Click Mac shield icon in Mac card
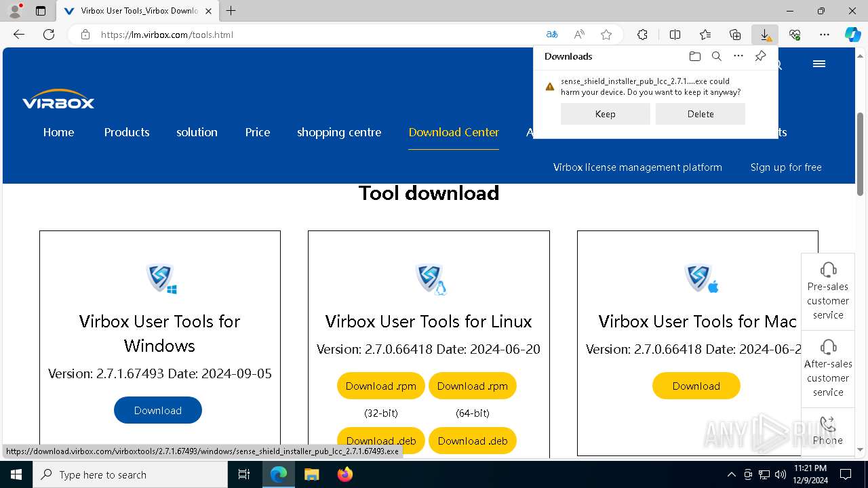Viewport: 868px width, 488px height. [x=701, y=279]
